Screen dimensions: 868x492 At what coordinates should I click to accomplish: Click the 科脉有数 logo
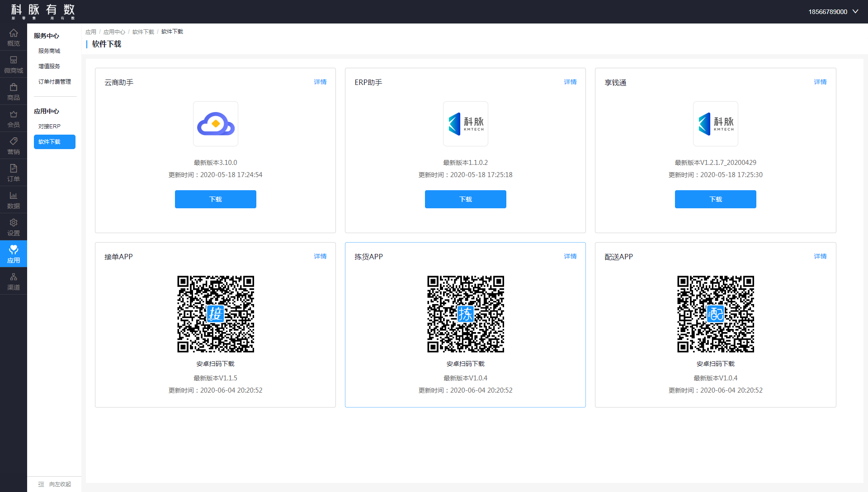click(43, 12)
